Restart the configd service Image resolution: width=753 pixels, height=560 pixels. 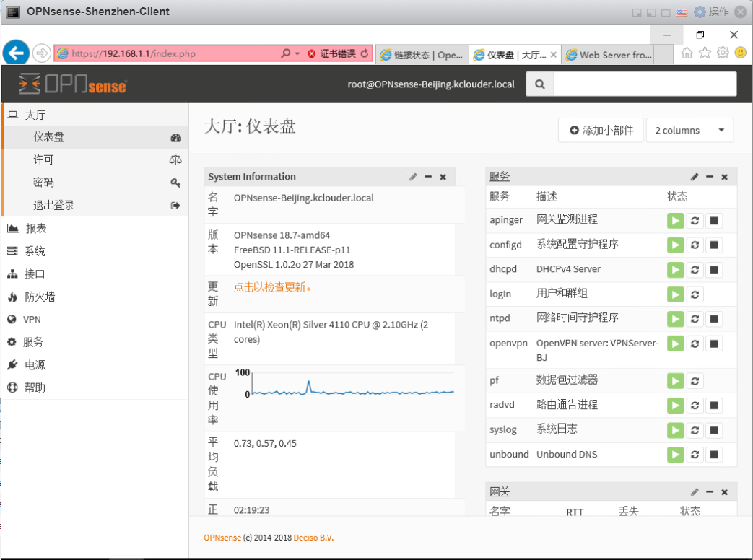(695, 245)
